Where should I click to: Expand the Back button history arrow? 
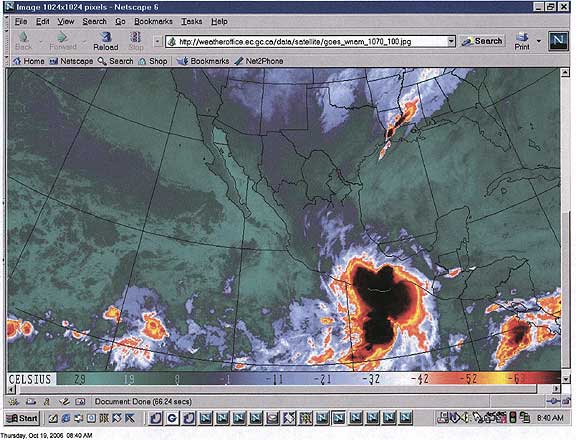coord(41,41)
